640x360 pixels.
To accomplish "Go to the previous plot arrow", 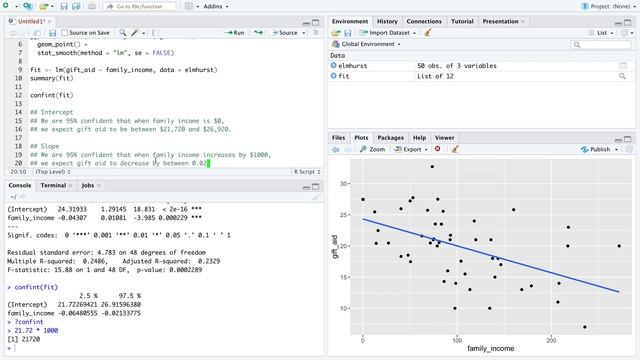I will coord(336,149).
